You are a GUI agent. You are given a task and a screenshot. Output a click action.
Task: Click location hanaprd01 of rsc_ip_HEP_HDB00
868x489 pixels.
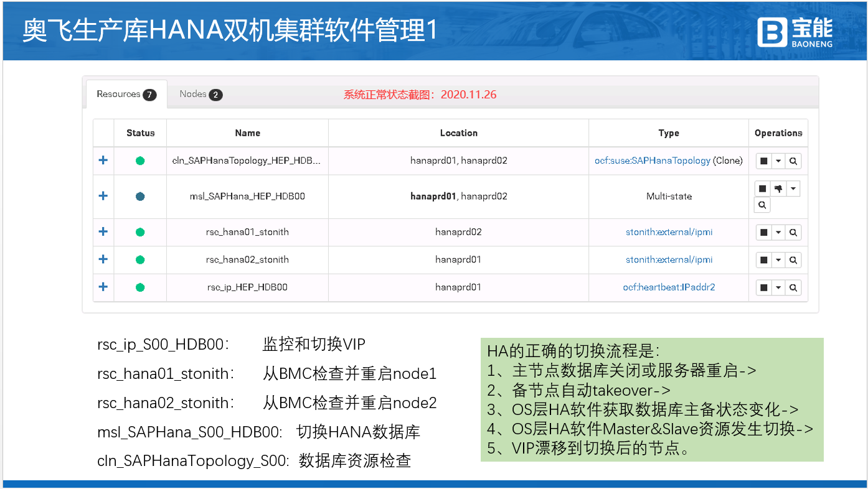[459, 287]
